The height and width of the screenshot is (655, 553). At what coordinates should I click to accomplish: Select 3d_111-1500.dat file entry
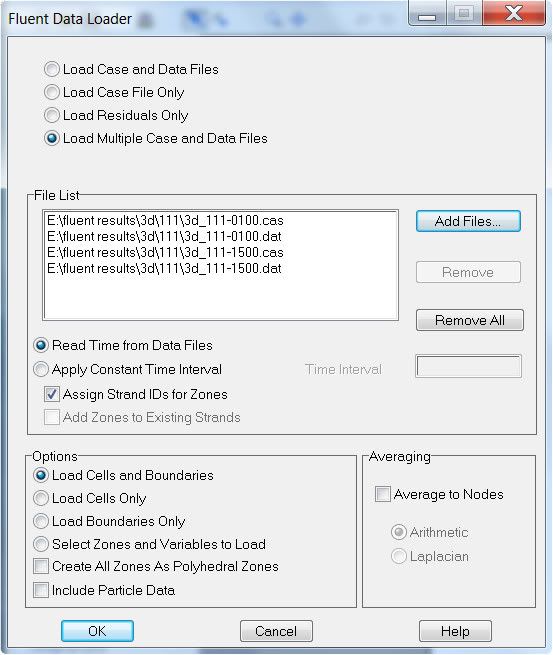tap(165, 269)
